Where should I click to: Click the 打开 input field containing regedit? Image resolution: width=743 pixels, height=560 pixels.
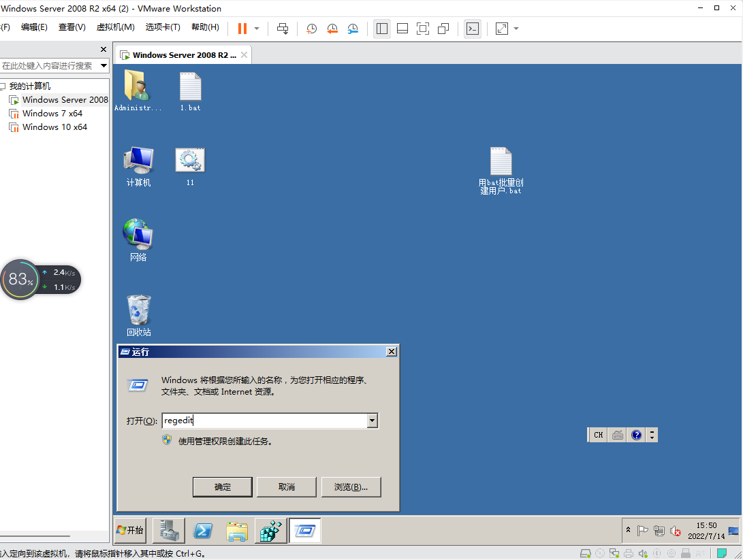click(264, 421)
